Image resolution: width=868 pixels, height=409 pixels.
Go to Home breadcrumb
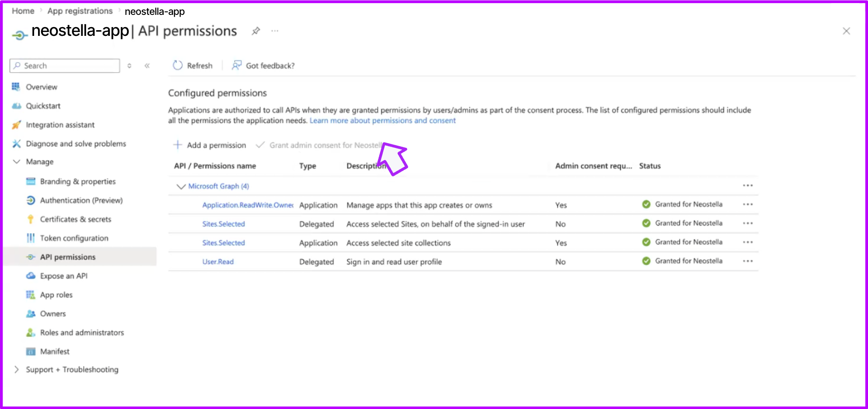23,11
